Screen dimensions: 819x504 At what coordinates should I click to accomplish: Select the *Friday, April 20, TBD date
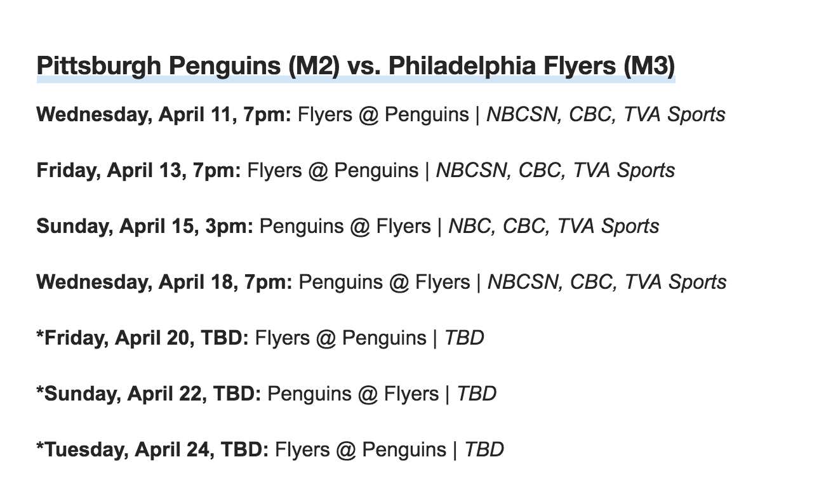(143, 338)
